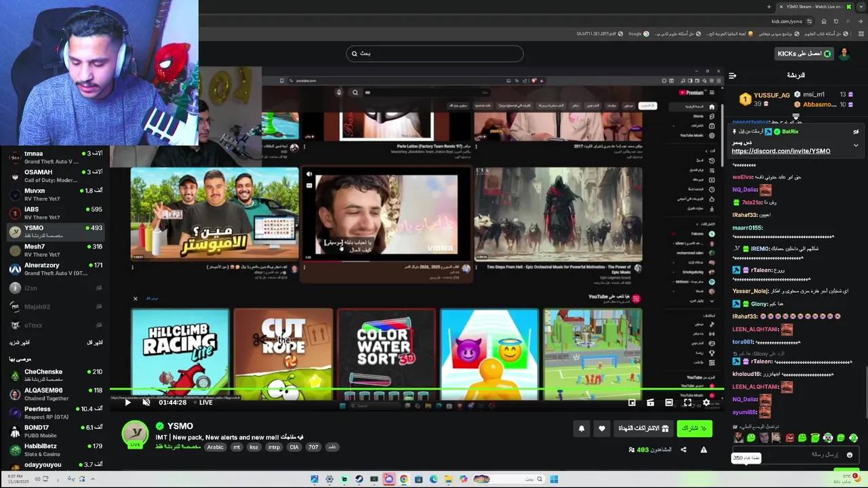Open BOND17 recommended channel
Image resolution: width=868 pixels, height=488 pixels.
point(56,431)
